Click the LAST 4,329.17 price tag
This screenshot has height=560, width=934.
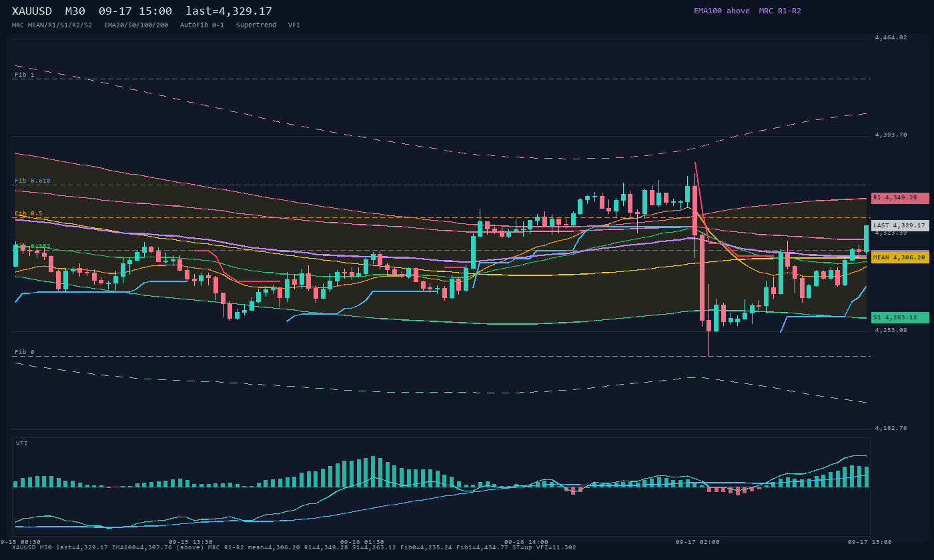pyautogui.click(x=900, y=225)
